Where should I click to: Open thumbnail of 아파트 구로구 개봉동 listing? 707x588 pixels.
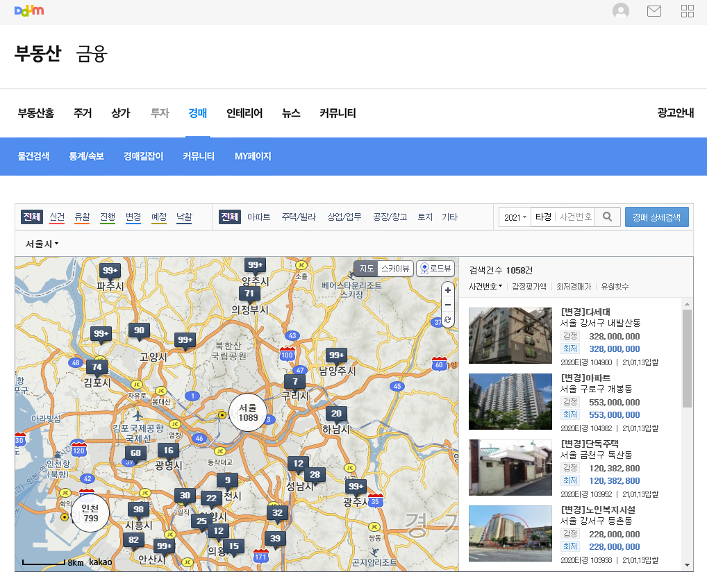510,401
